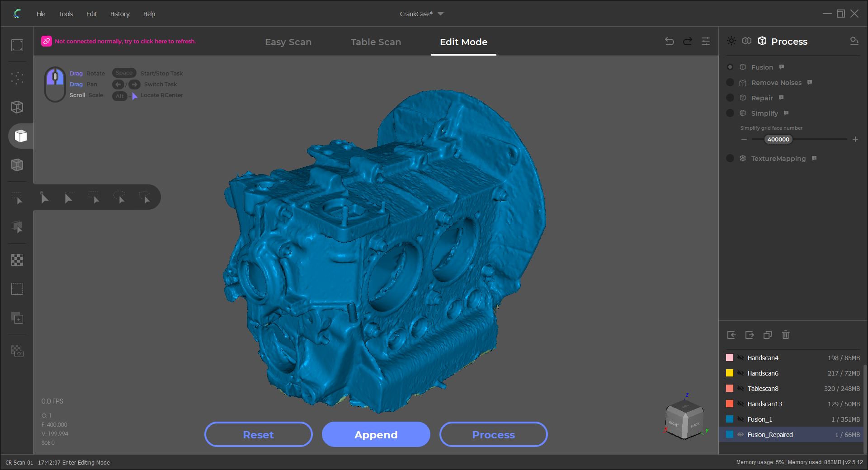Click the Process cube icon
Screen dimensions: 868x470
pyautogui.click(x=762, y=41)
